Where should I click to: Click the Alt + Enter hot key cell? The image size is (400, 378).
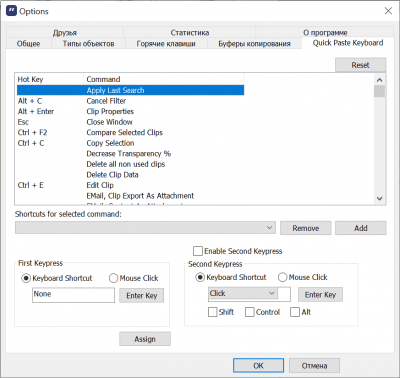pyautogui.click(x=36, y=111)
